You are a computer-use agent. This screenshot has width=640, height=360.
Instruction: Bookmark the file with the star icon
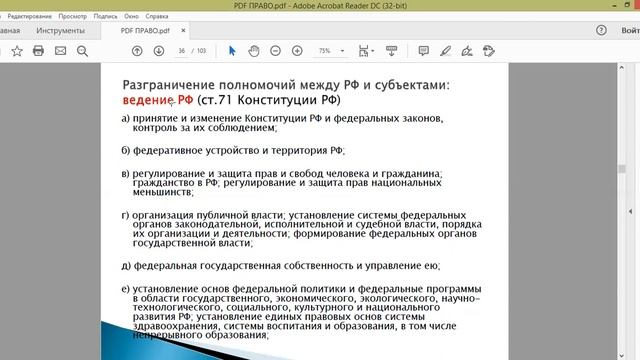point(17,51)
